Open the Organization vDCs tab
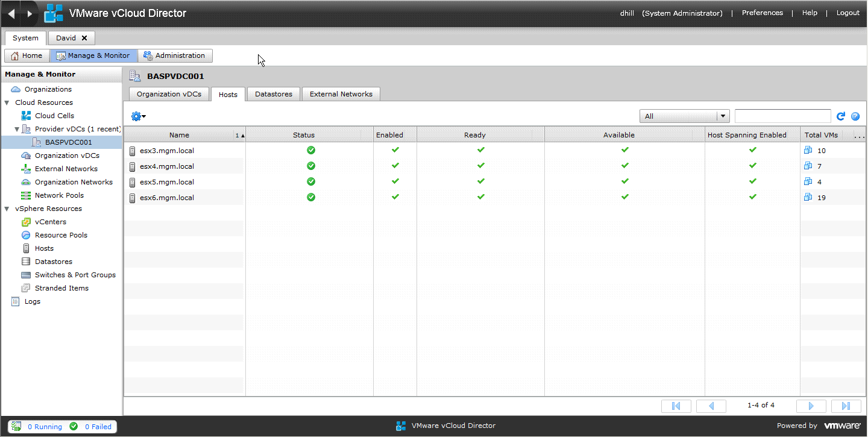868x437 pixels. click(169, 94)
